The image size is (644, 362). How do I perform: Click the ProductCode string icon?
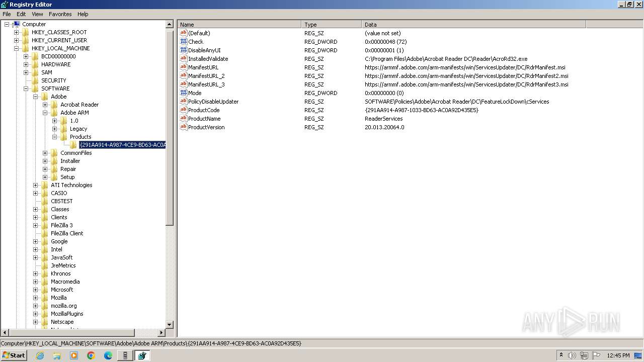click(x=184, y=110)
